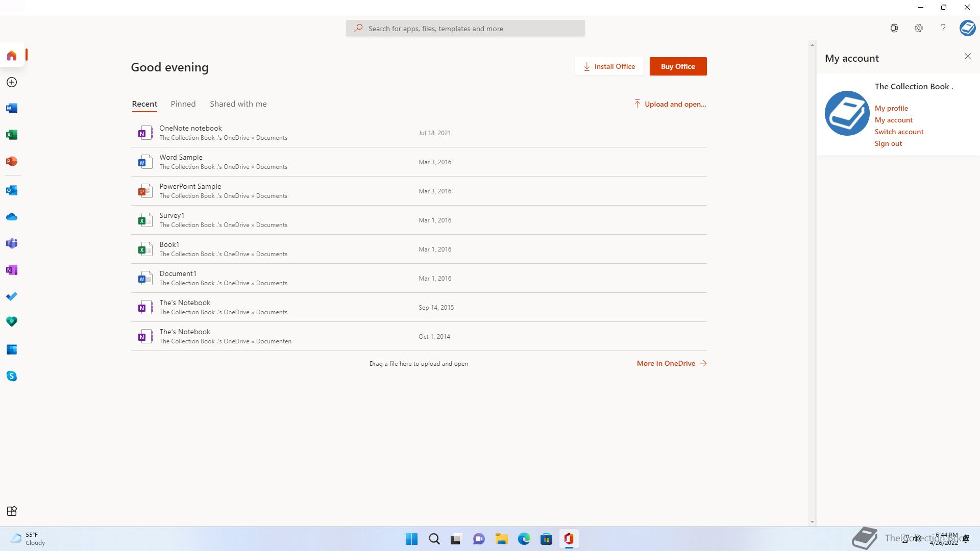
Task: Open OneDrive cloud icon in sidebar
Action: (12, 217)
